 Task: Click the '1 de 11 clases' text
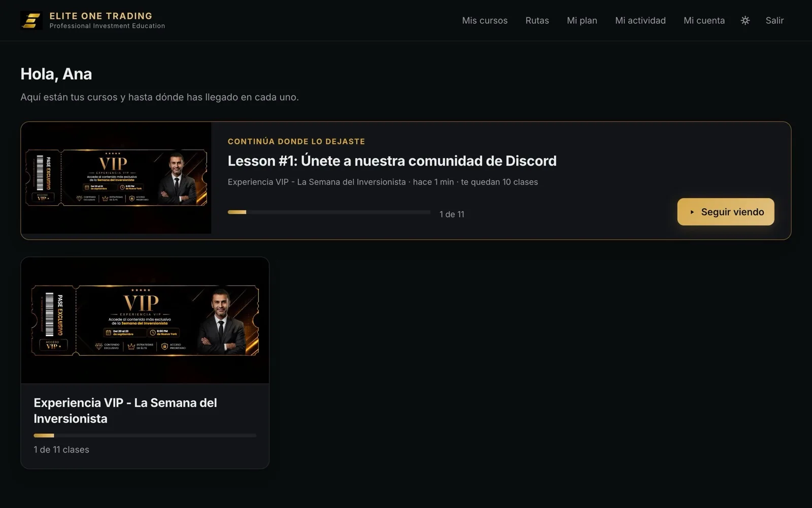point(61,450)
